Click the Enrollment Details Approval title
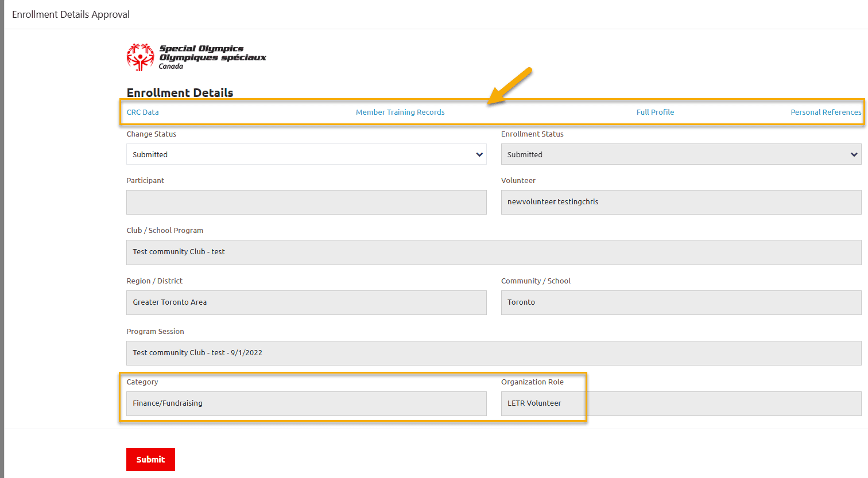The height and width of the screenshot is (478, 868). (71, 14)
